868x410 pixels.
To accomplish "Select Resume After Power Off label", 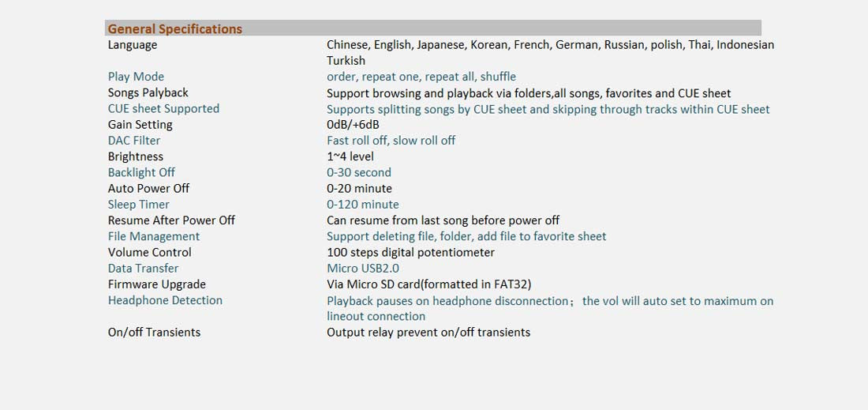I will point(171,220).
